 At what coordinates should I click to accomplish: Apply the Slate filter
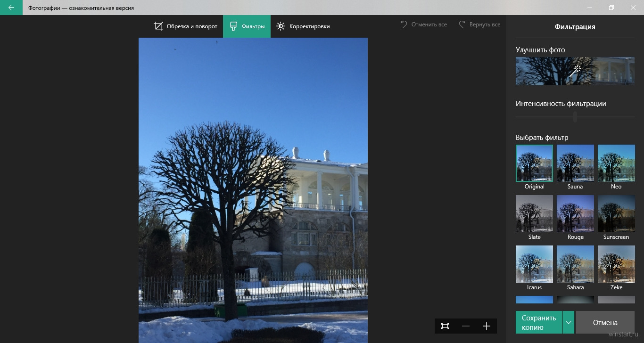(534, 213)
